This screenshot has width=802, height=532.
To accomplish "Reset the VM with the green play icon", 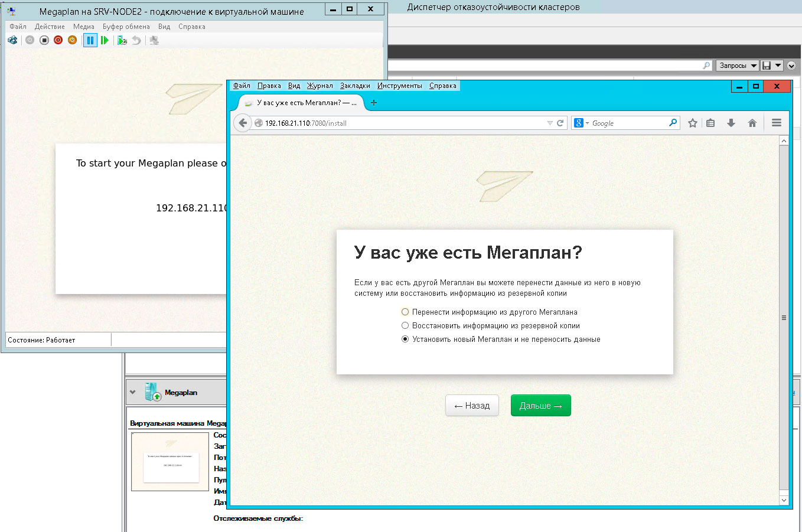I will coord(105,40).
